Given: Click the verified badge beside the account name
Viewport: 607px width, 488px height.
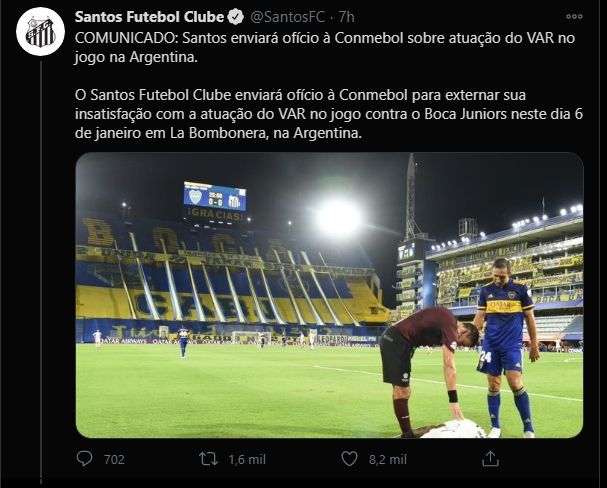Looking at the screenshot, I should (x=234, y=17).
